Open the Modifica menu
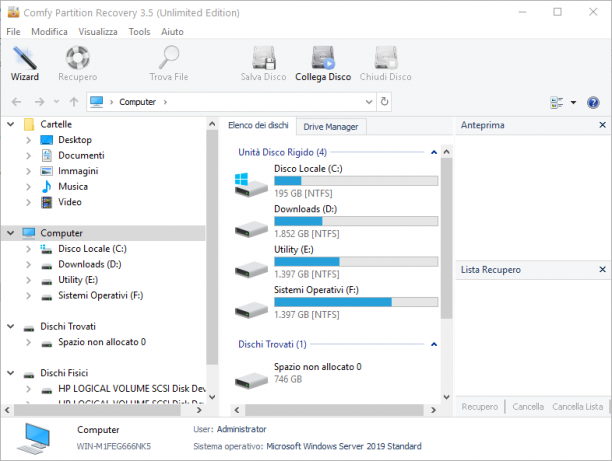Screen dimensions: 612x461 tap(49, 32)
